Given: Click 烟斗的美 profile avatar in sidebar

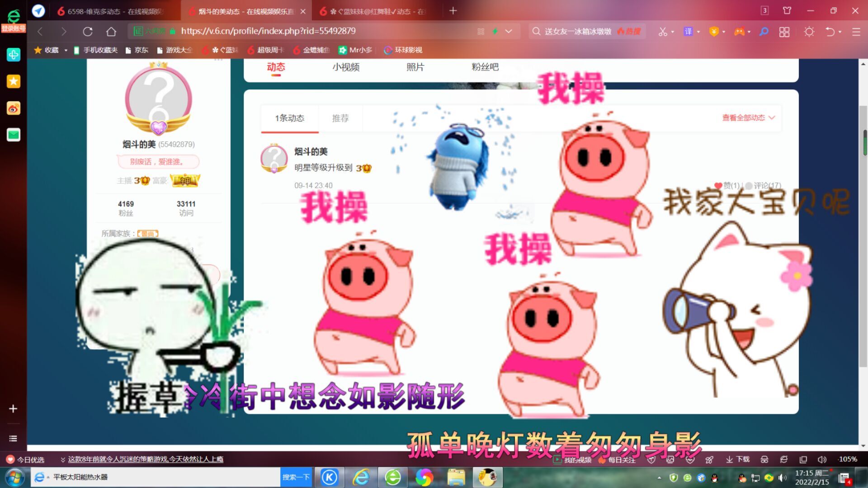Looking at the screenshot, I should (x=158, y=99).
